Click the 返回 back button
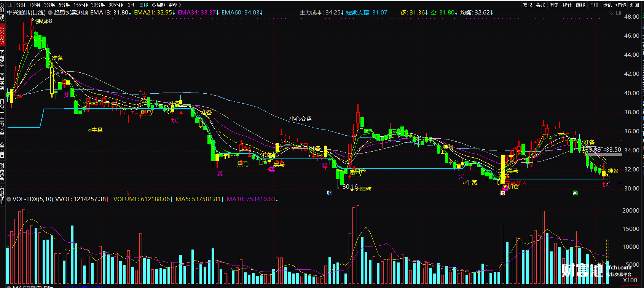Viewport: 644px width, 288px height. point(634,5)
